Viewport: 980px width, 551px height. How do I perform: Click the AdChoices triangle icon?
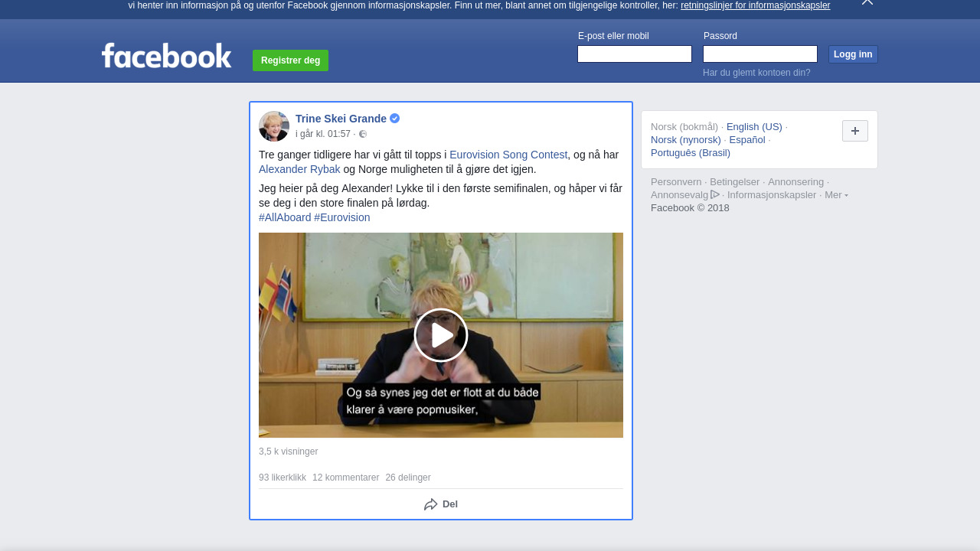point(715,194)
